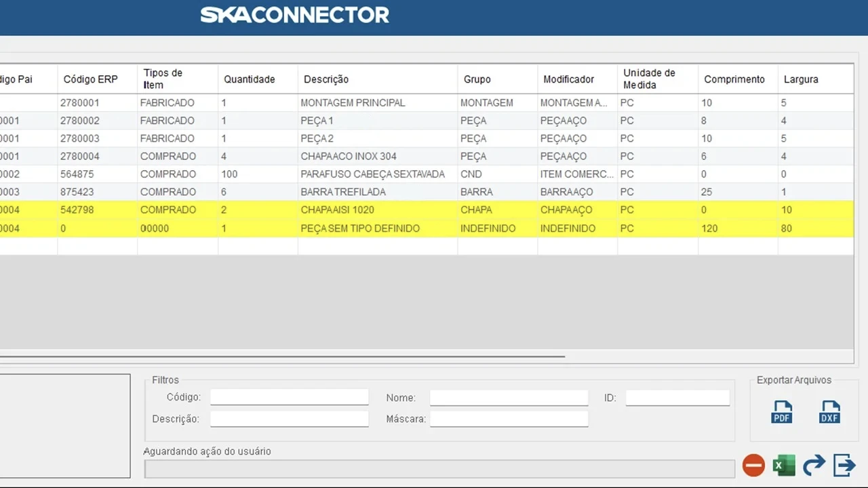Viewport: 868px width, 488px height.
Task: Click the Comprimento column header
Action: 734,79
